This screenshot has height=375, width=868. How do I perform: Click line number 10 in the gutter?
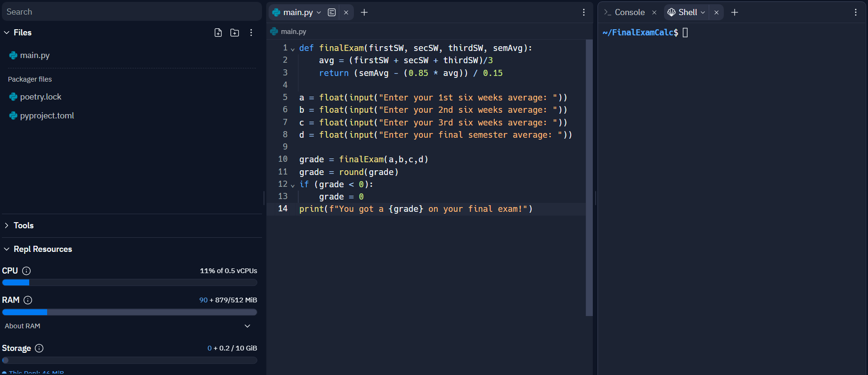283,159
